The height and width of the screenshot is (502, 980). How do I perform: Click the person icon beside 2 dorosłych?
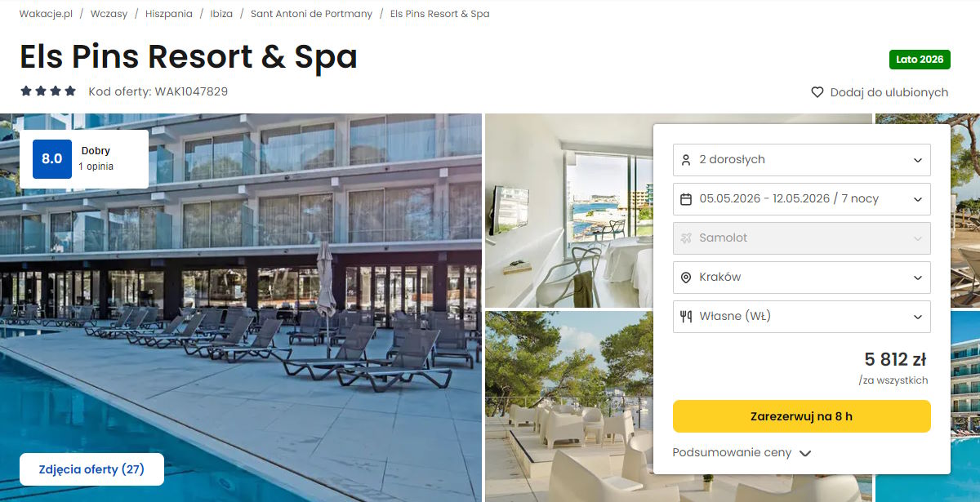pyautogui.click(x=686, y=160)
